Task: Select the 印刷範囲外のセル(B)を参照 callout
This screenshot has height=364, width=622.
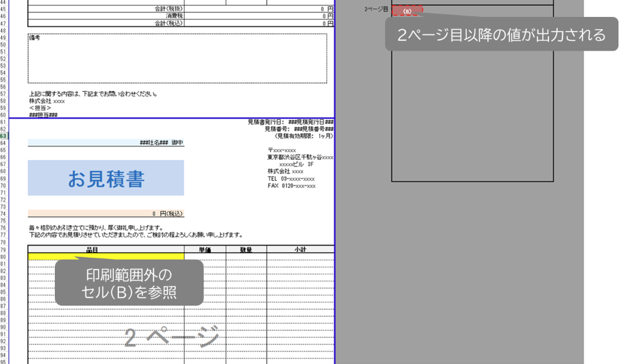Action: point(129,283)
